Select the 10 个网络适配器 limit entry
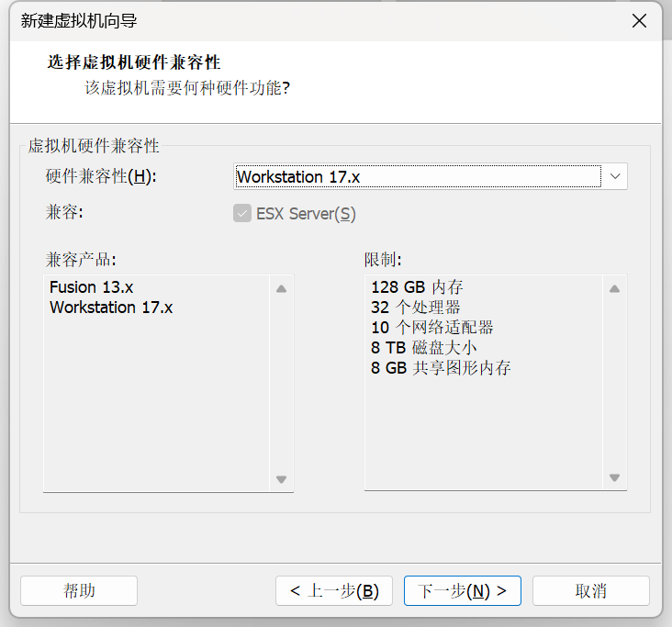The image size is (672, 627). [432, 328]
